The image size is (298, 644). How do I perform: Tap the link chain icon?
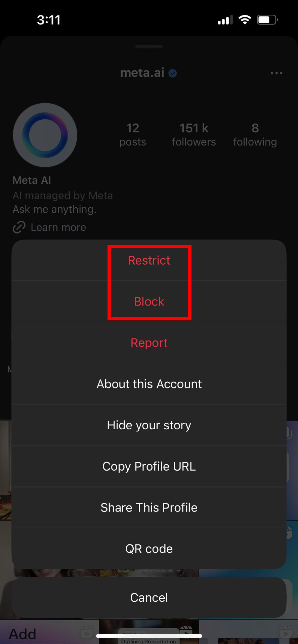19,227
